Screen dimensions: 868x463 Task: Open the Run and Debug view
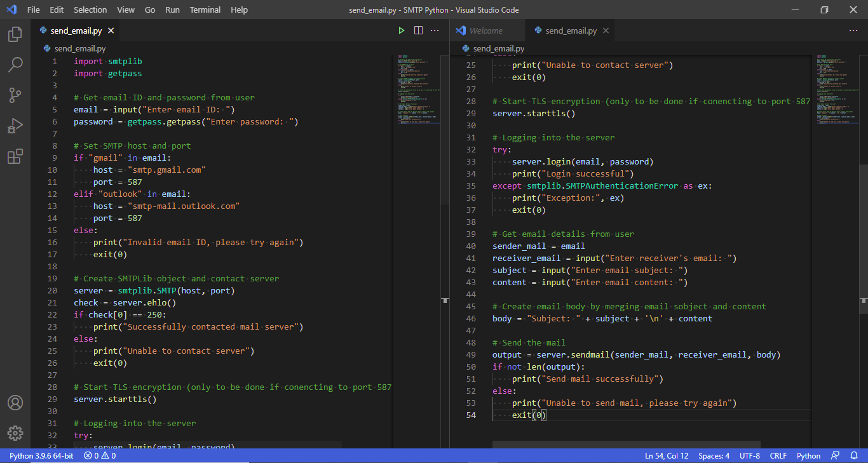point(15,126)
